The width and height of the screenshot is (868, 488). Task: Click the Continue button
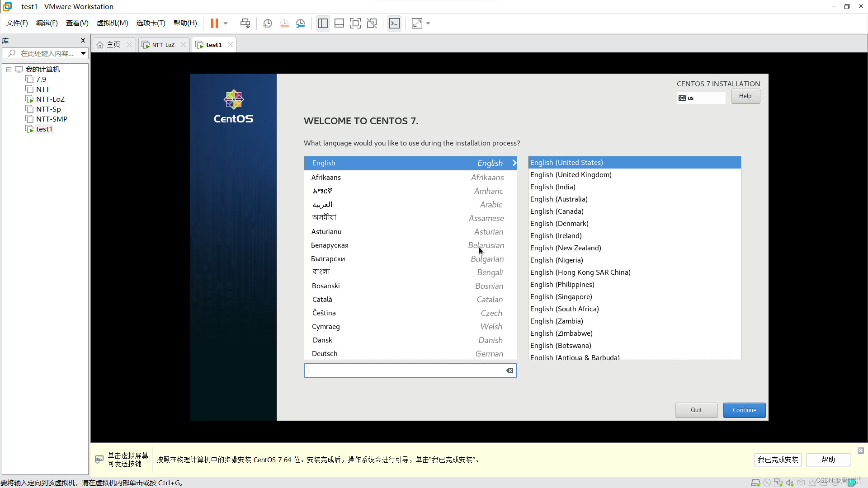tap(744, 410)
